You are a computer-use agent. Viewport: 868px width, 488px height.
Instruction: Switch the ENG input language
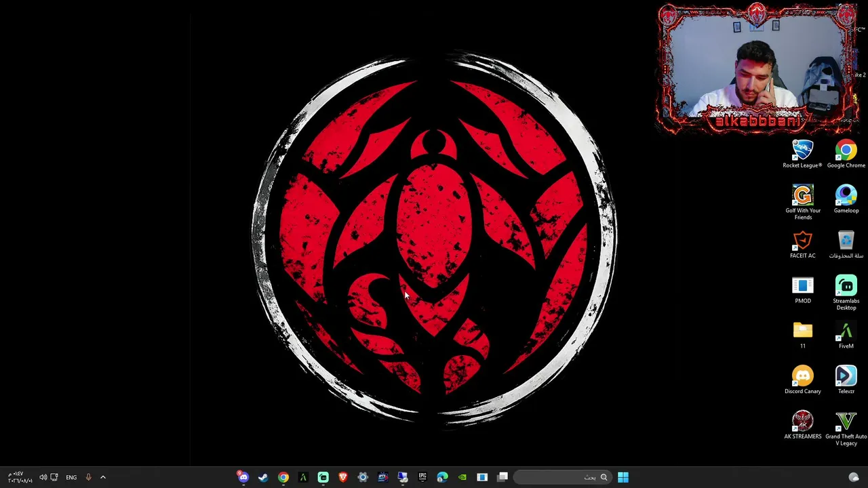click(71, 477)
